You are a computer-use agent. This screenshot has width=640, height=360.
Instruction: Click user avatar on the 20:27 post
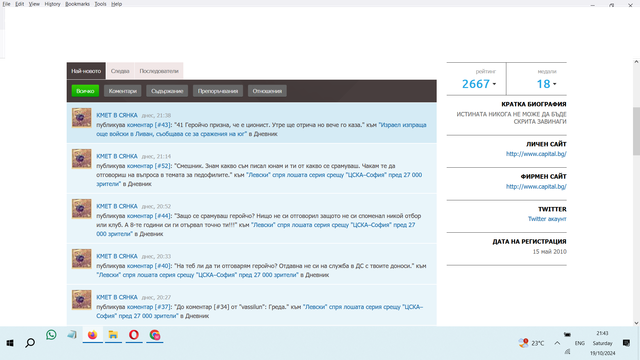pyautogui.click(x=82, y=300)
